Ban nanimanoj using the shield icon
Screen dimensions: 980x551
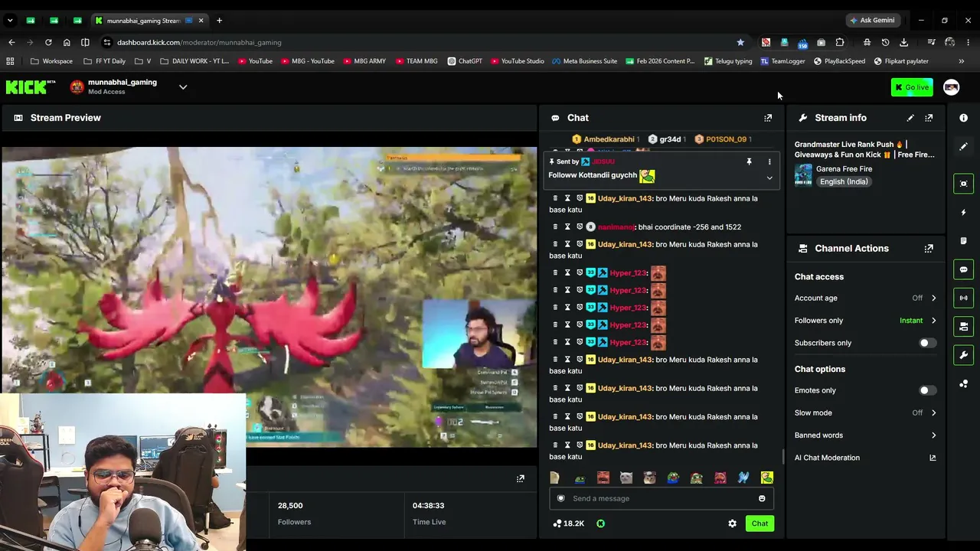pos(580,227)
